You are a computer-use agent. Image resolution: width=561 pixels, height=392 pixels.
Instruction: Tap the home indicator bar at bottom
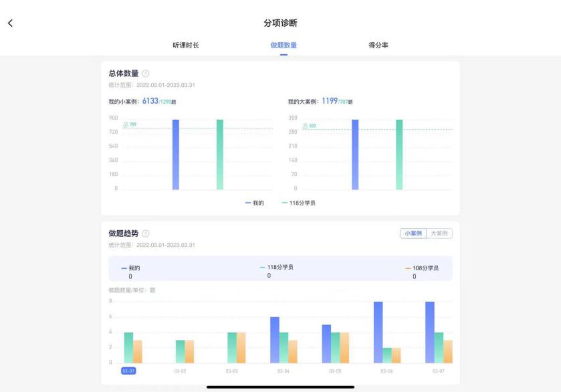click(x=281, y=387)
